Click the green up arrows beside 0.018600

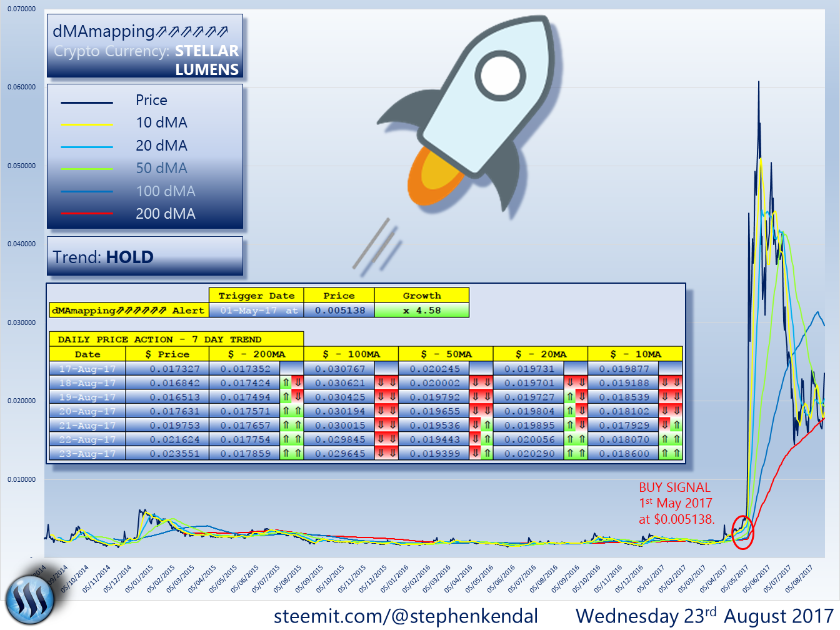pyautogui.click(x=671, y=454)
